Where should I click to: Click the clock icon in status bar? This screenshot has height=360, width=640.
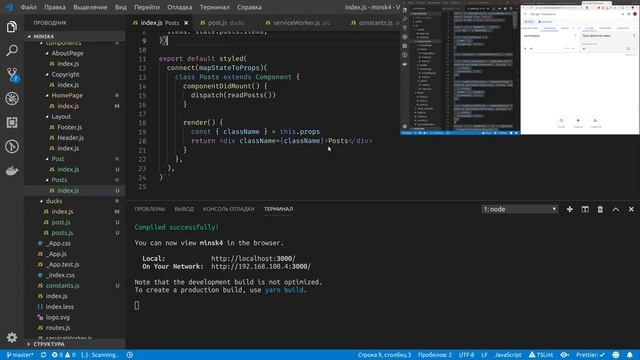tap(130, 355)
